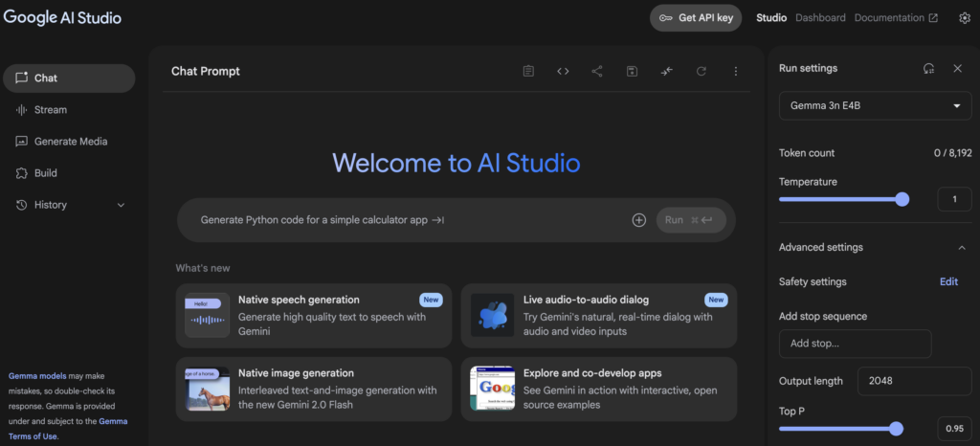The width and height of the screenshot is (980, 446).
Task: Click the Get API key button
Action: point(696,18)
